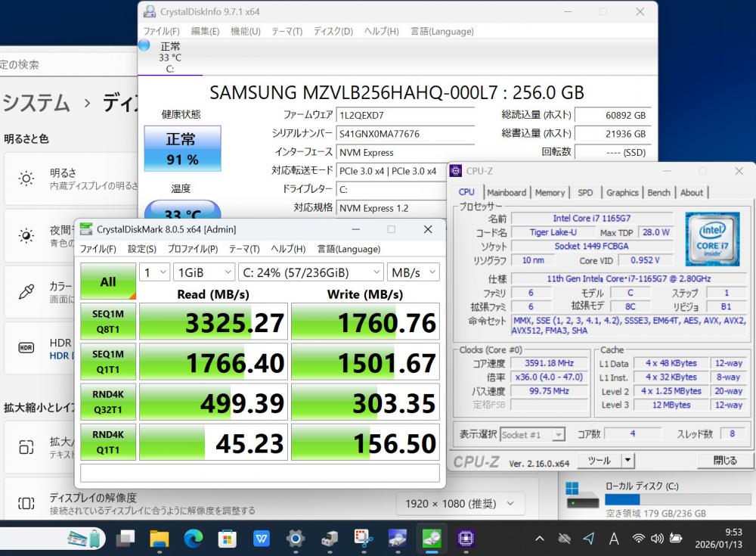
Task: Show hidden system tray icons
Action: pos(539,539)
